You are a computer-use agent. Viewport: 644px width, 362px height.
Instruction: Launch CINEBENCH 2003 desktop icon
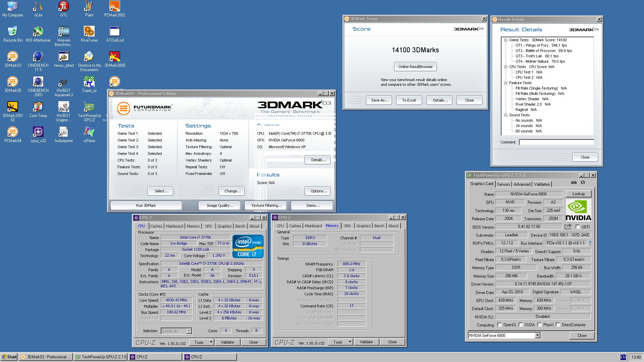pyautogui.click(x=38, y=86)
